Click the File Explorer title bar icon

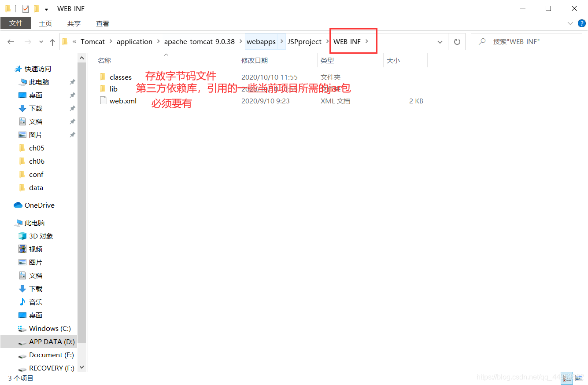(x=8, y=8)
